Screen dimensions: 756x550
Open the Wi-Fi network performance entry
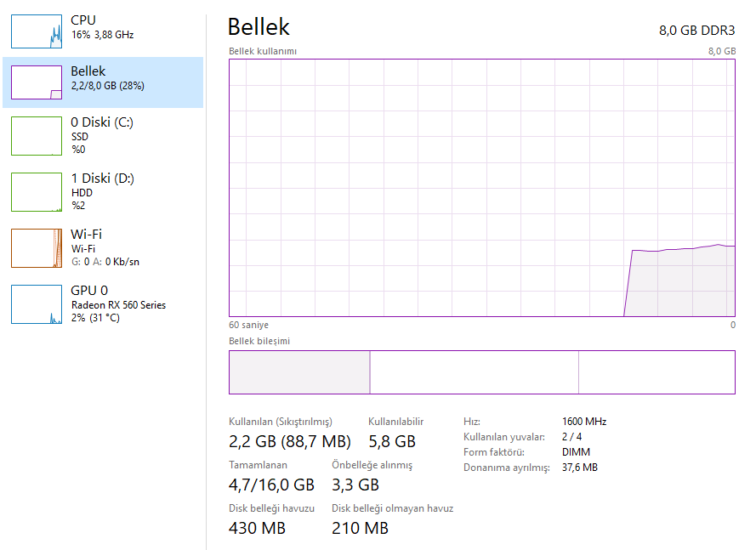103,247
